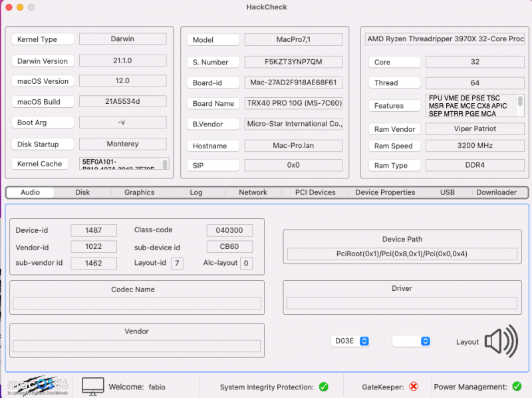Open the empty dropdown beside D03E

pos(411,341)
